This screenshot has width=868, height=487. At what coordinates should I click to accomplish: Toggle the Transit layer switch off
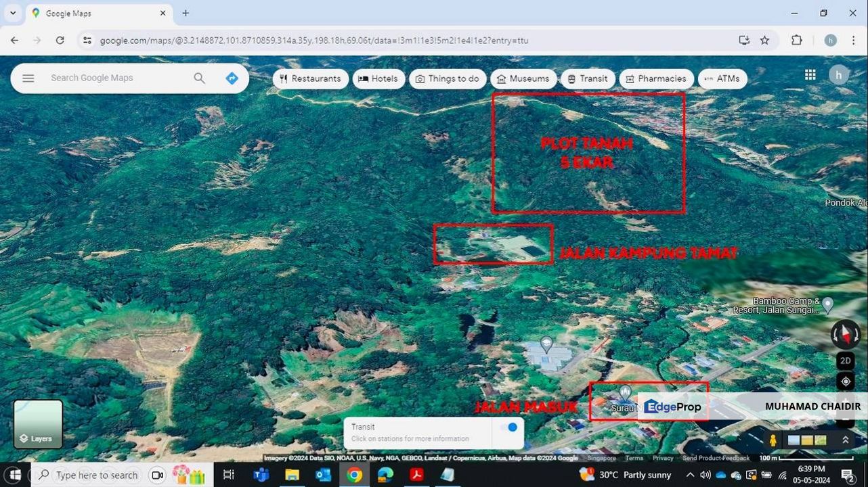coord(508,427)
